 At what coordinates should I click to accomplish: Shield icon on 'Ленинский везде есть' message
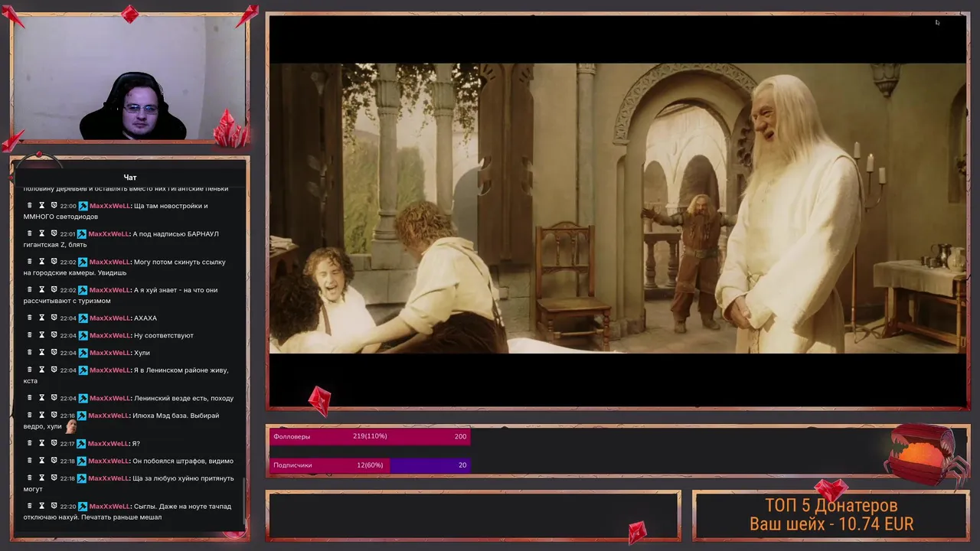pyautogui.click(x=54, y=398)
